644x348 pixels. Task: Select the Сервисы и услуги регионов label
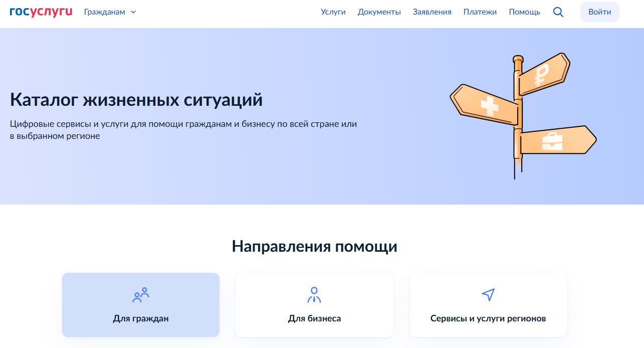[488, 318]
